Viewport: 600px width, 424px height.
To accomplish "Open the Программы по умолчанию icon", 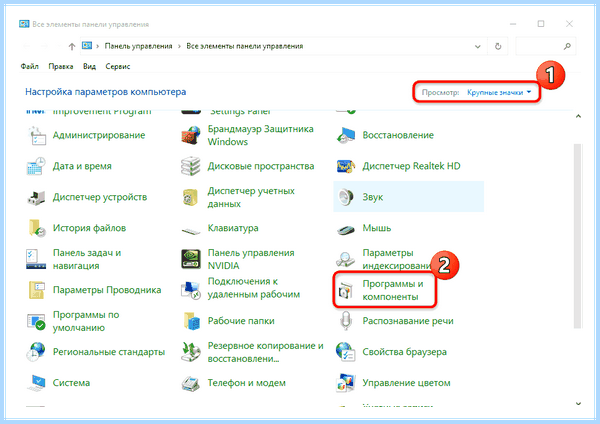I will click(x=36, y=321).
